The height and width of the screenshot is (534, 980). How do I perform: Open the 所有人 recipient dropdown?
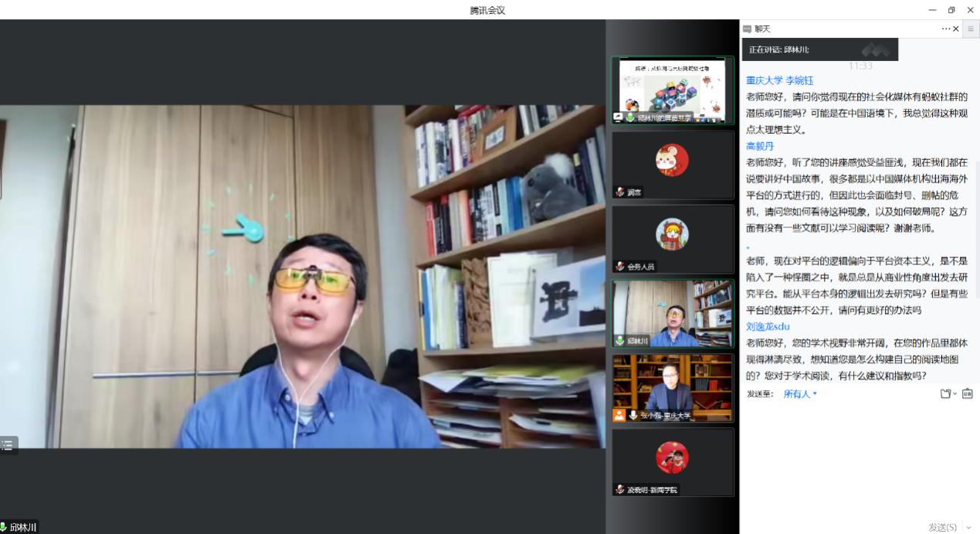click(800, 394)
